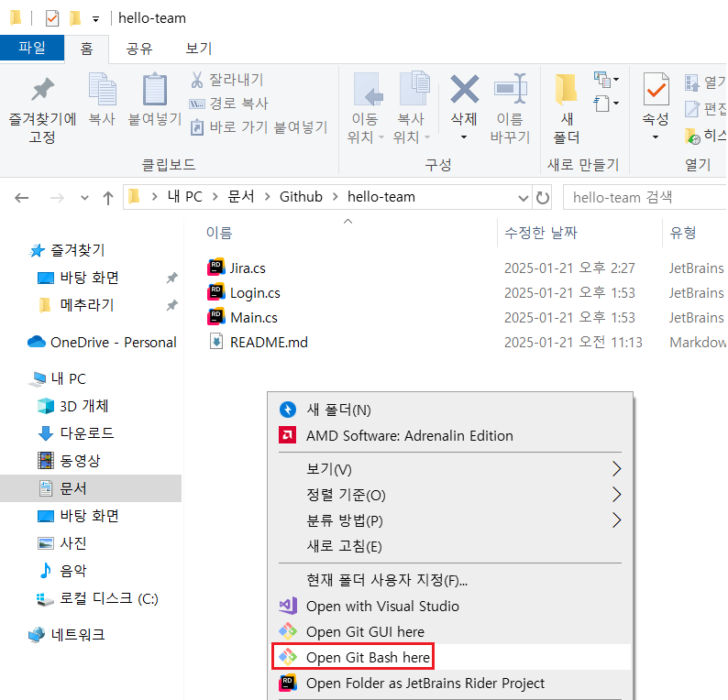Select the README.md file
This screenshot has height=700, width=728.
[269, 343]
